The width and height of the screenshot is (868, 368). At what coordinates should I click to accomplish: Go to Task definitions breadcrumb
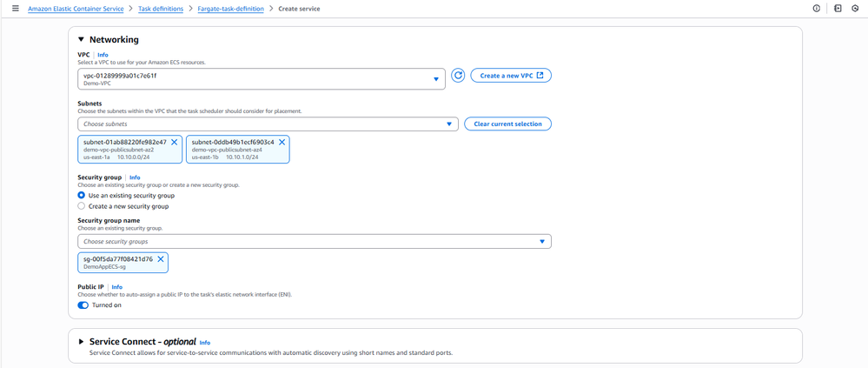click(161, 9)
